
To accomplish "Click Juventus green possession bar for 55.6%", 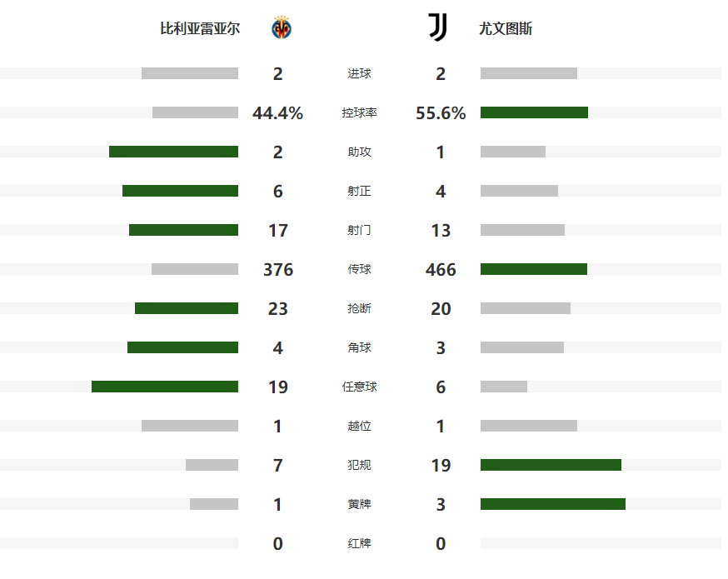I will click(x=534, y=112).
